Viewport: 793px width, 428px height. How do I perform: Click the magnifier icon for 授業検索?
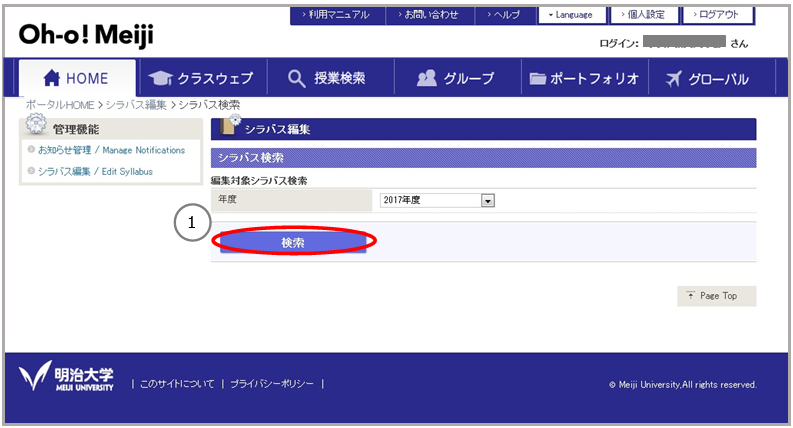tap(296, 79)
